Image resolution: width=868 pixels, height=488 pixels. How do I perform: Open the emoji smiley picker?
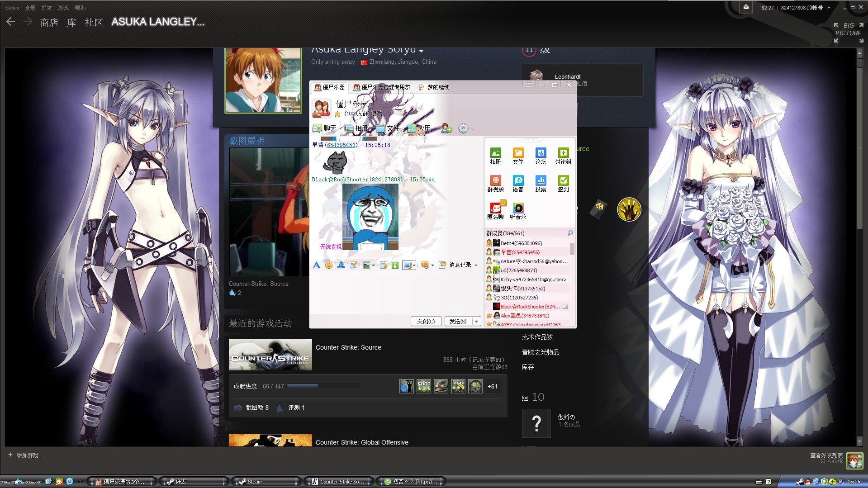coord(329,265)
